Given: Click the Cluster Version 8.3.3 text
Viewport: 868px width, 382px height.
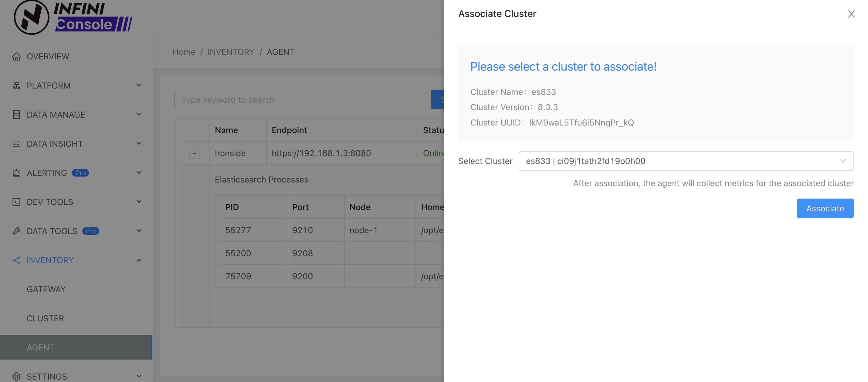Looking at the screenshot, I should point(514,107).
